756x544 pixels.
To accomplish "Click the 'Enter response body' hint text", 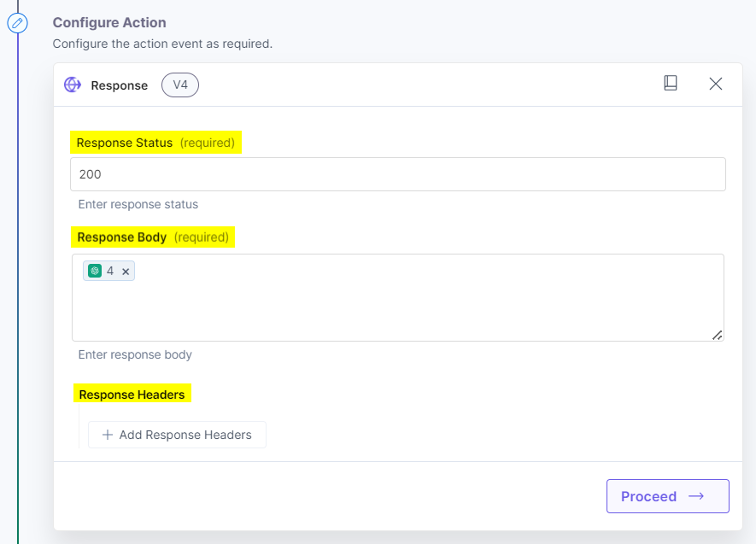I will point(135,354).
